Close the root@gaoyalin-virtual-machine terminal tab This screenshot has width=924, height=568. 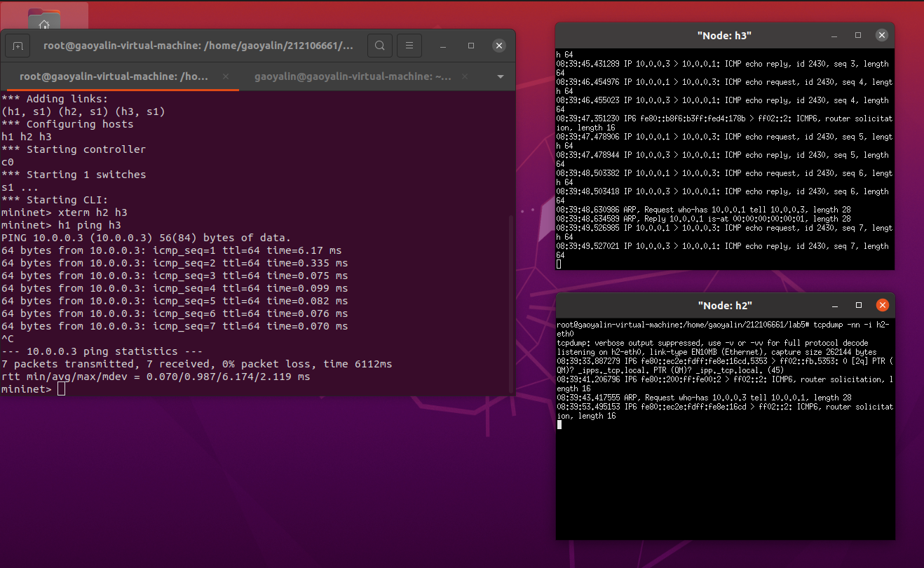point(225,76)
